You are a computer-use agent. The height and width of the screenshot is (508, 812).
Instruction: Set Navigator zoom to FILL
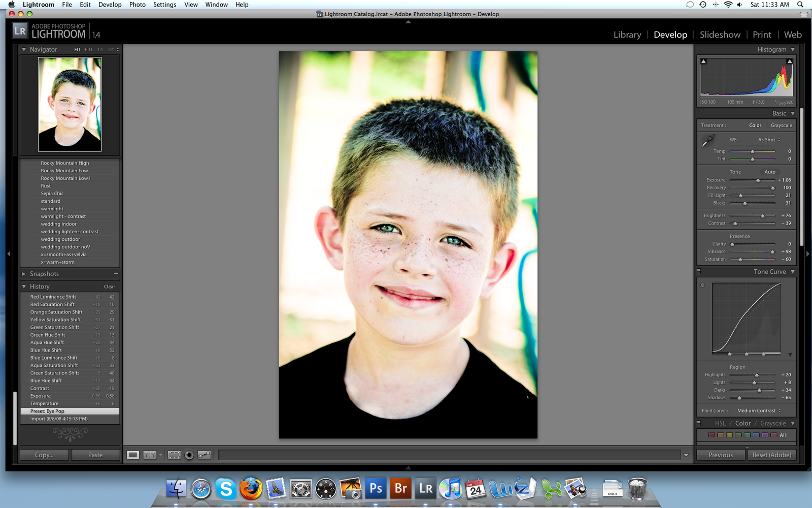89,50
